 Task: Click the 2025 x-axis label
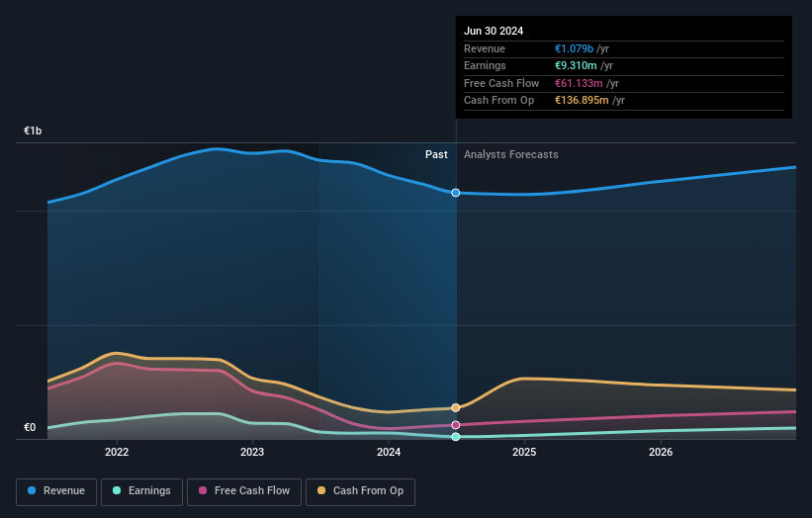524,452
